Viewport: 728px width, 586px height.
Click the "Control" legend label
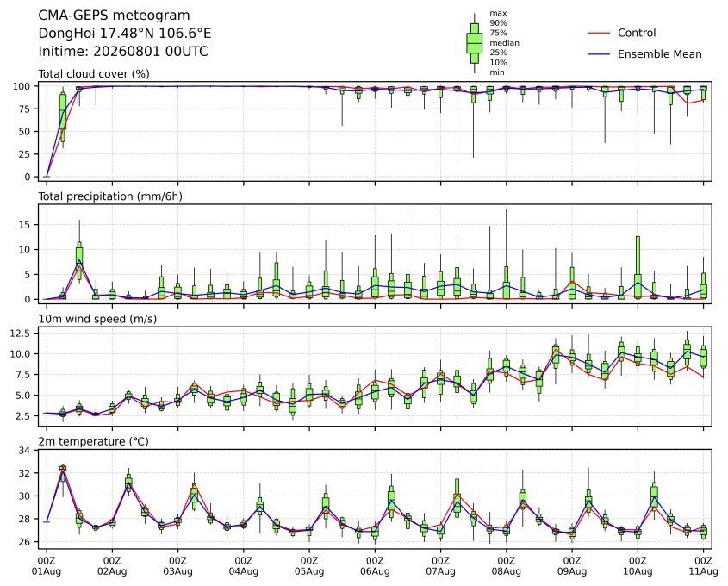tap(637, 33)
